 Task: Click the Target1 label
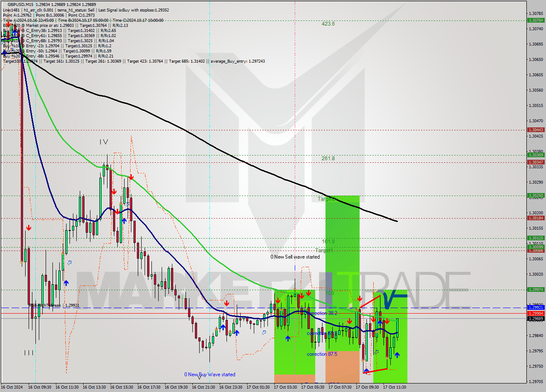pos(324,251)
